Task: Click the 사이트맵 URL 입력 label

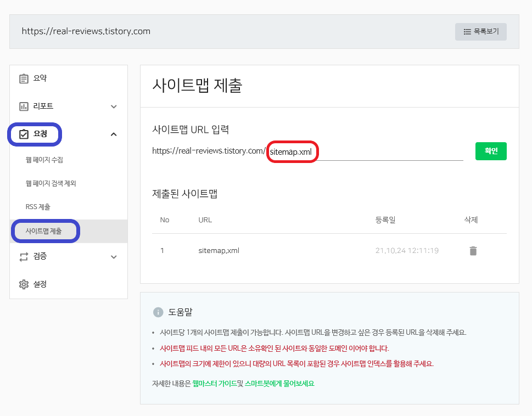Action: (191, 129)
